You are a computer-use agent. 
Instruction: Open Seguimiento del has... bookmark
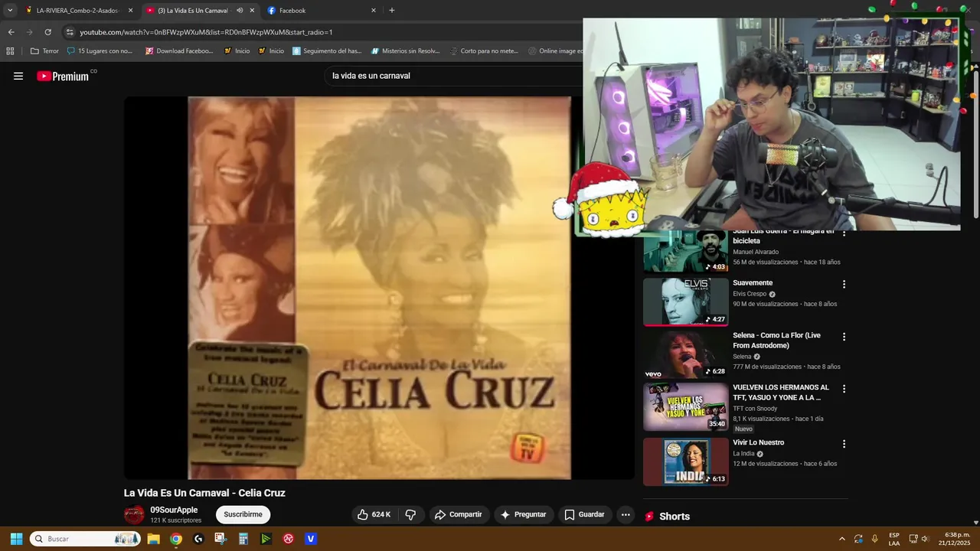click(327, 51)
